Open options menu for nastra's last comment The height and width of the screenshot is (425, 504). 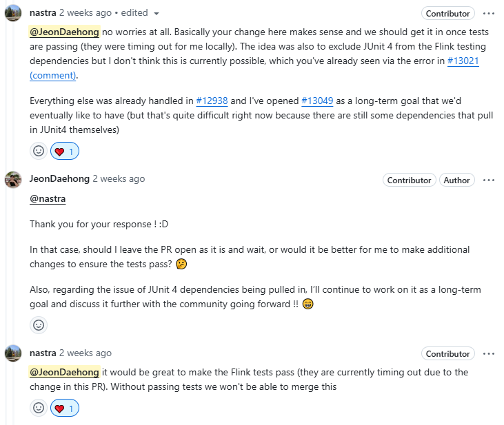click(489, 353)
